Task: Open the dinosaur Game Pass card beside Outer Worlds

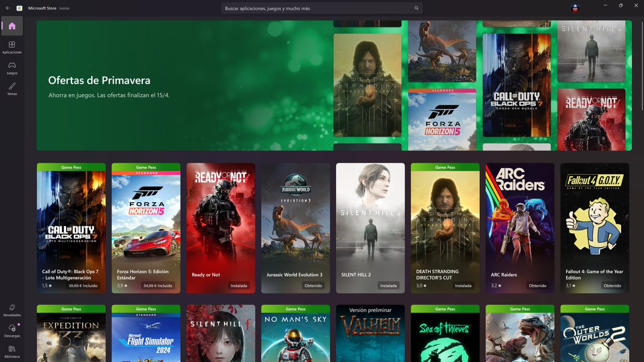Action: [x=520, y=334]
